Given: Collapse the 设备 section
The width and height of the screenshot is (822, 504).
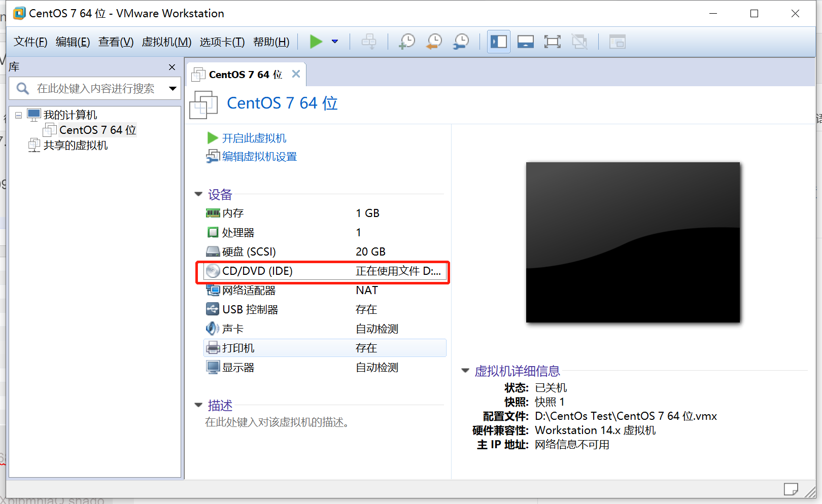Looking at the screenshot, I should [x=198, y=194].
